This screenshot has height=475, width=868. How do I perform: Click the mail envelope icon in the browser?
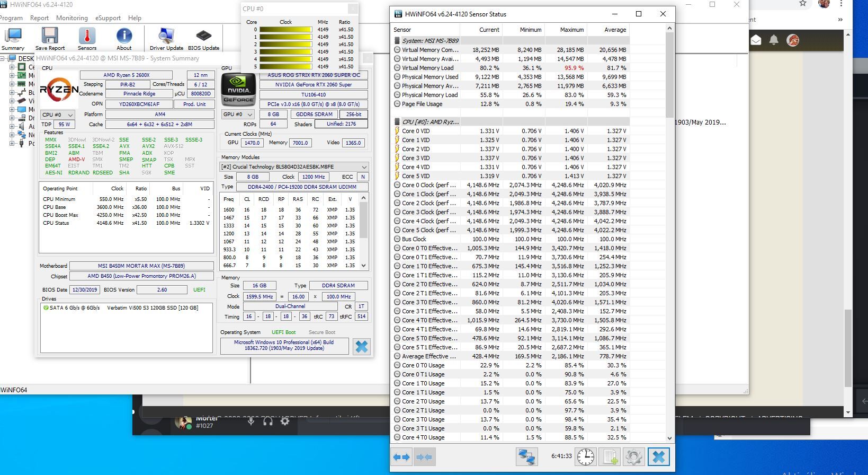click(x=756, y=40)
